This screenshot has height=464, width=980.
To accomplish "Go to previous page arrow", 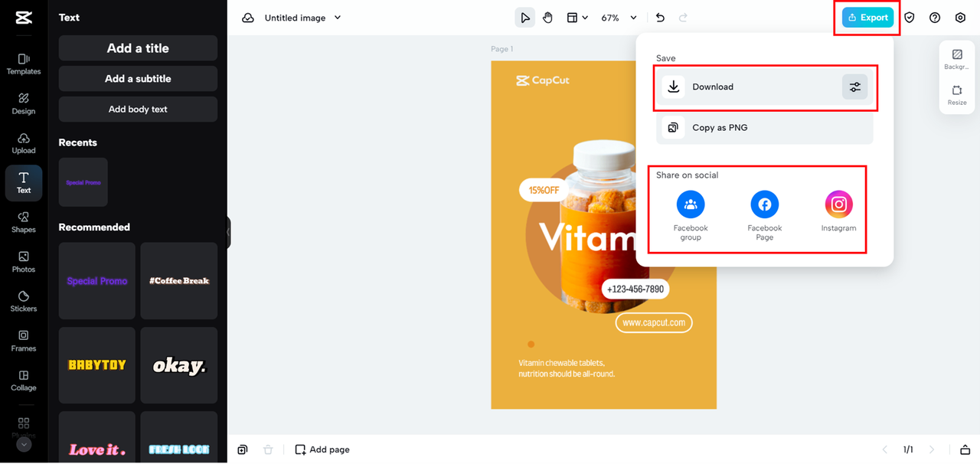I will (885, 449).
